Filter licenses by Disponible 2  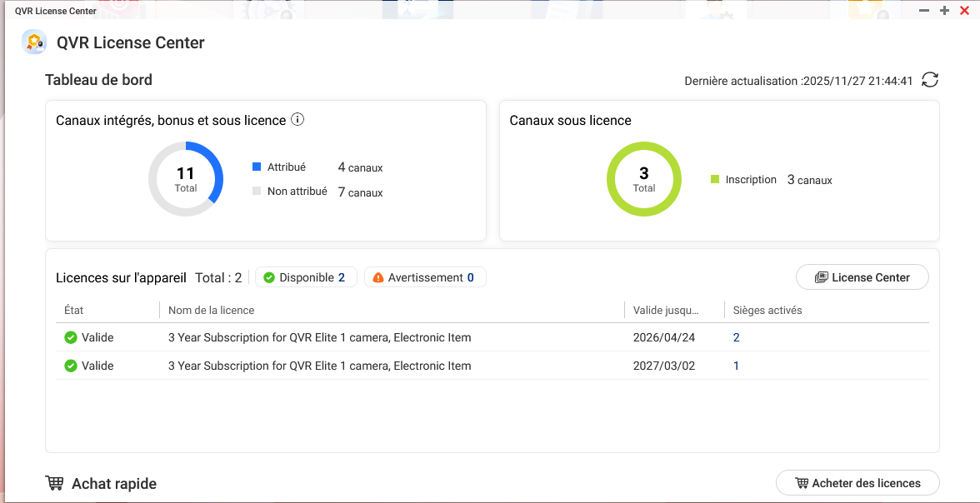point(305,277)
